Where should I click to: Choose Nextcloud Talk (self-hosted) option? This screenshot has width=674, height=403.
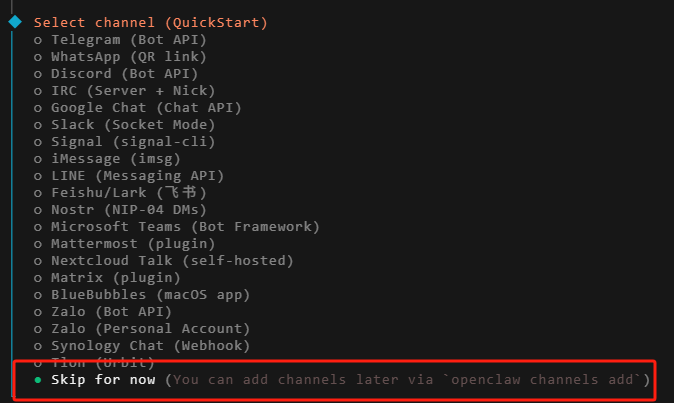tap(172, 260)
